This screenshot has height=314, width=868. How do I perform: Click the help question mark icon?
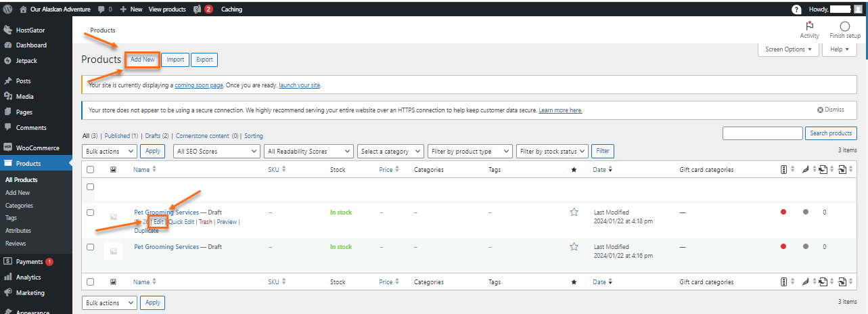point(796,9)
